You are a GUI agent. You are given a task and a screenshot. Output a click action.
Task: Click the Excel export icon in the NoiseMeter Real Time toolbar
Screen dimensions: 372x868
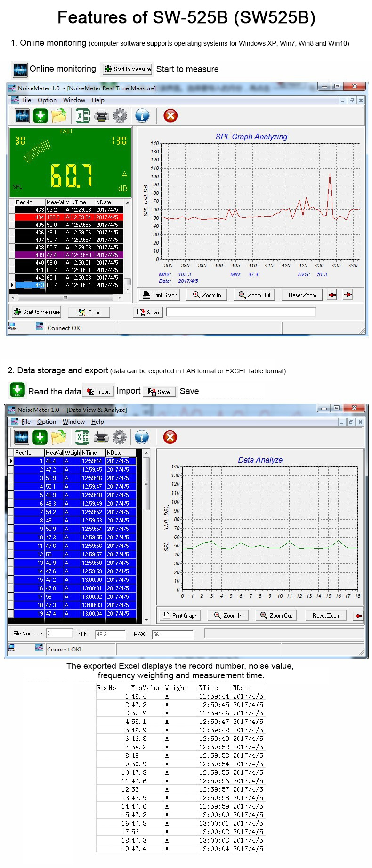[x=83, y=115]
